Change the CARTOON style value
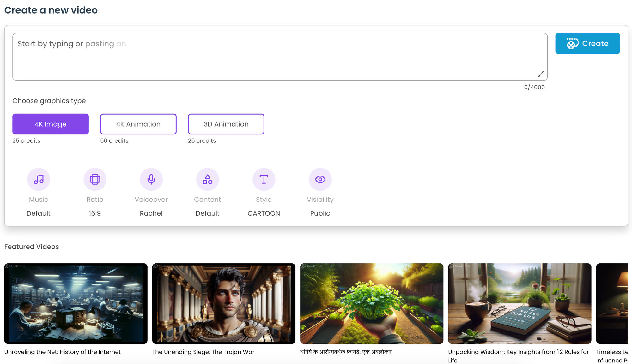Screen dimensions: 632x364 264,213
